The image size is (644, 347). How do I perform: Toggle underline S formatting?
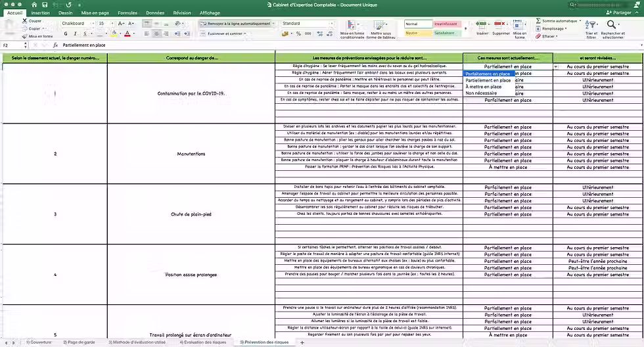(x=85, y=34)
